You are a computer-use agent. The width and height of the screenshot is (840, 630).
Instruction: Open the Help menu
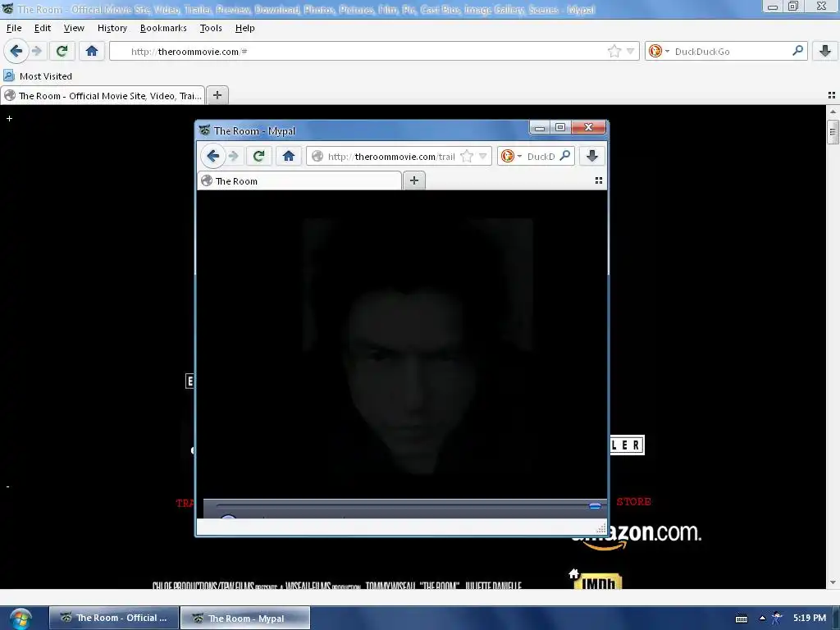244,28
